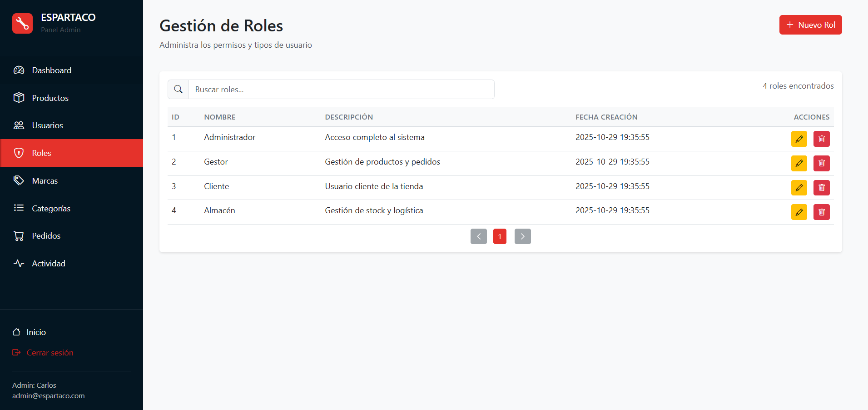Screen dimensions: 868x410
Task: Click the Cerrar sesión link
Action: click(43, 352)
